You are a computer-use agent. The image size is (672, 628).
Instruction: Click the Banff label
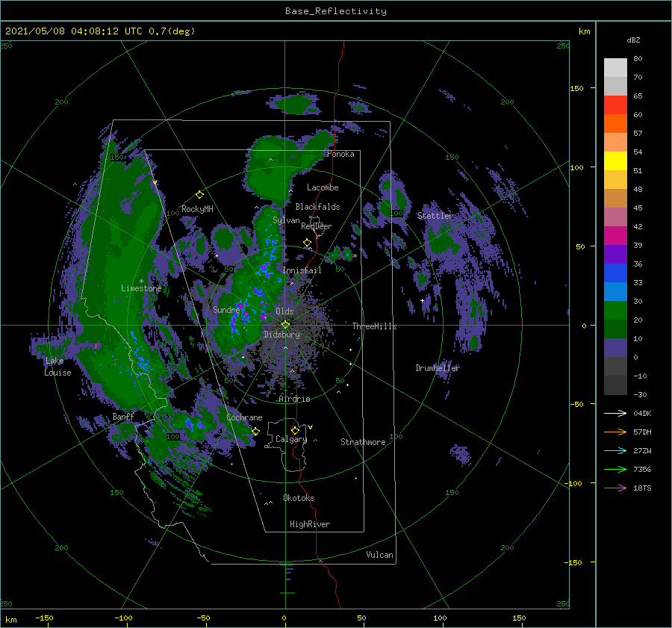coord(123,416)
